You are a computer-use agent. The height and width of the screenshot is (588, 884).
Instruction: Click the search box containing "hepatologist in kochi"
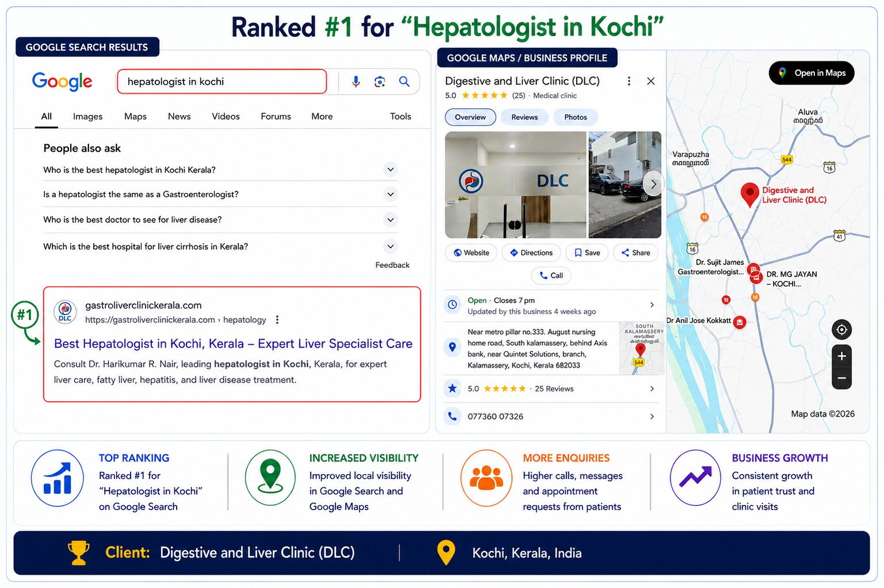[x=222, y=82]
